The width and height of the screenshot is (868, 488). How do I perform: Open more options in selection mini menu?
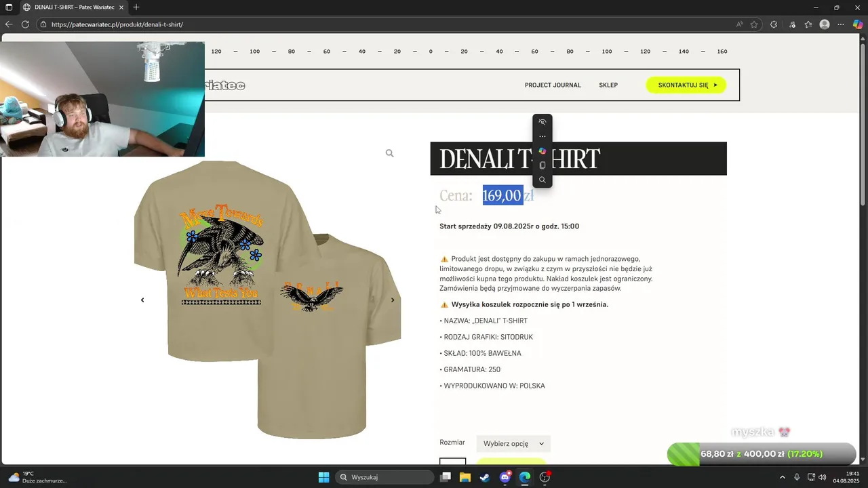pyautogui.click(x=542, y=136)
